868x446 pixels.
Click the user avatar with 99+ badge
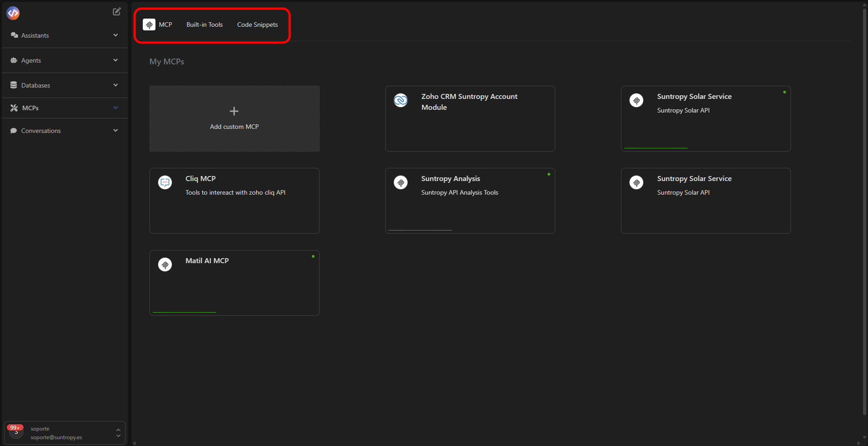pyautogui.click(x=16, y=431)
